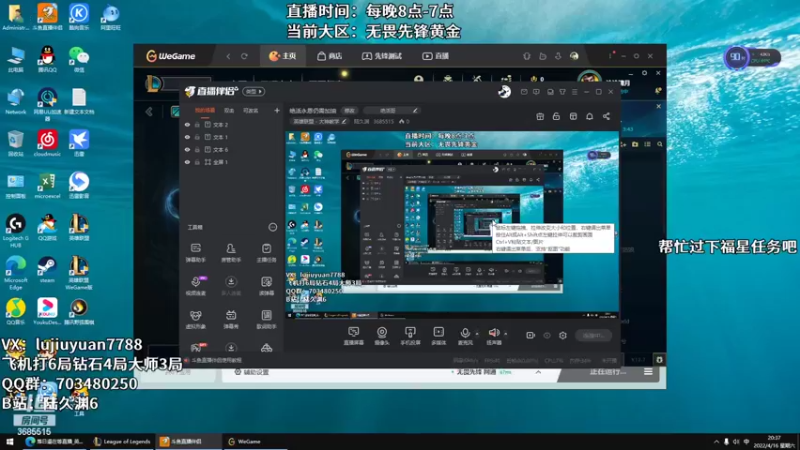Open the 虚拟形象 tool
The height and width of the screenshot is (450, 800).
coord(195,319)
